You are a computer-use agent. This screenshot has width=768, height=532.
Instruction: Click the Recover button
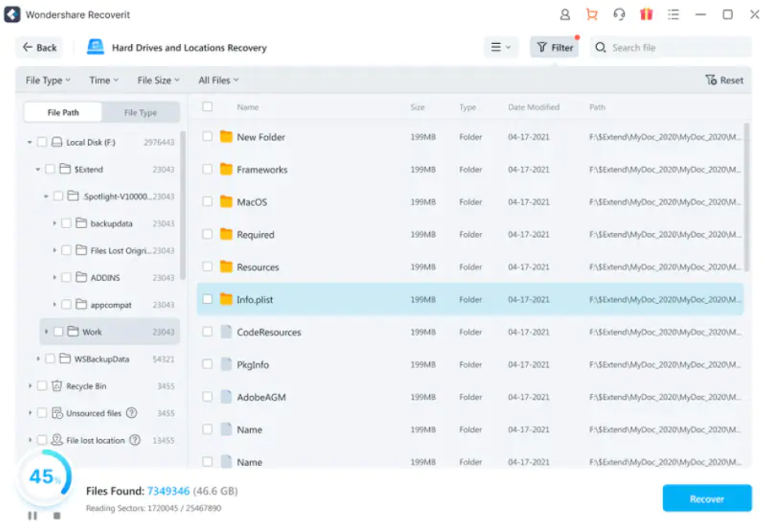[x=706, y=498]
